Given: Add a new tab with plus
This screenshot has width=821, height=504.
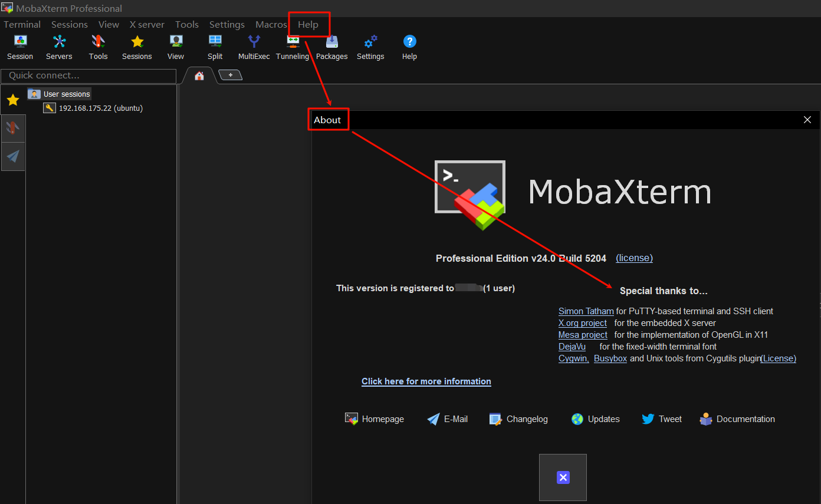Looking at the screenshot, I should 231,75.
